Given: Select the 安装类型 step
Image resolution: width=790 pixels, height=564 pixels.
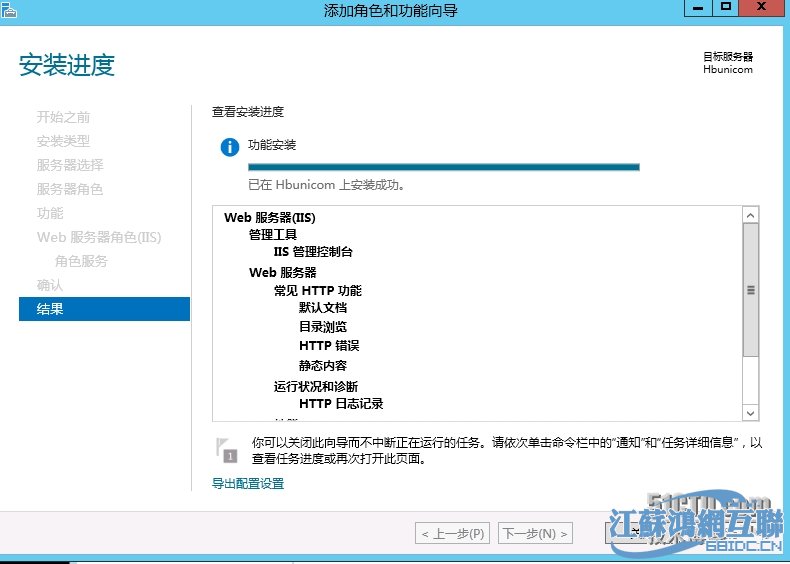Looking at the screenshot, I should pyautogui.click(x=63, y=141).
